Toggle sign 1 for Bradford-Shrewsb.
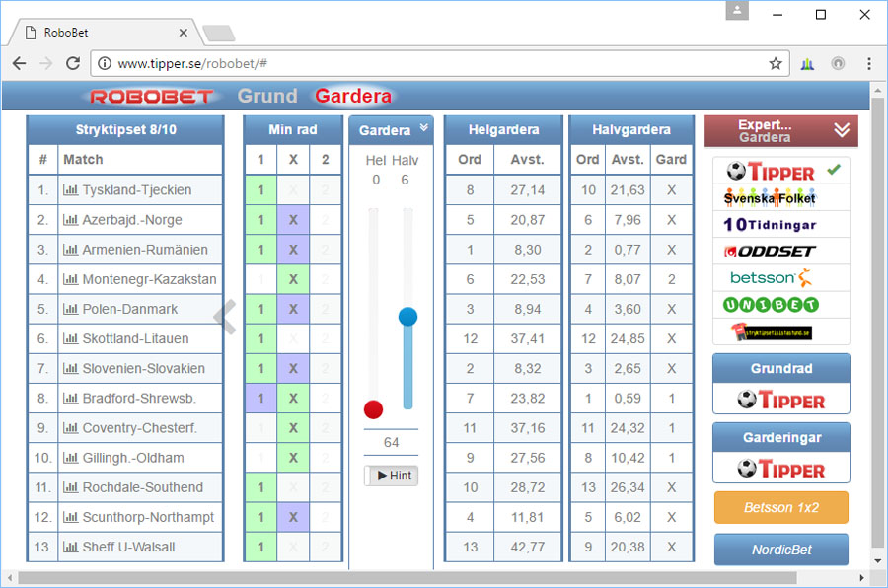 (x=260, y=399)
